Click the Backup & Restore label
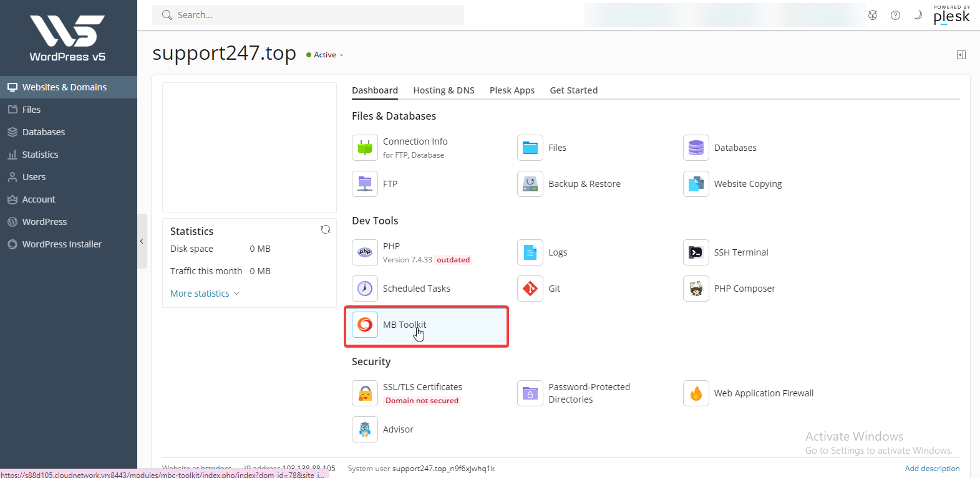This screenshot has width=980, height=478. (x=585, y=184)
